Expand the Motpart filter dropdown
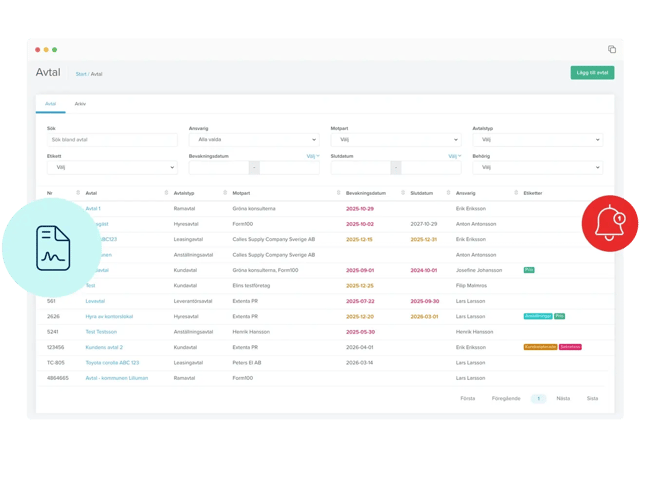The width and height of the screenshot is (650, 487). 395,140
